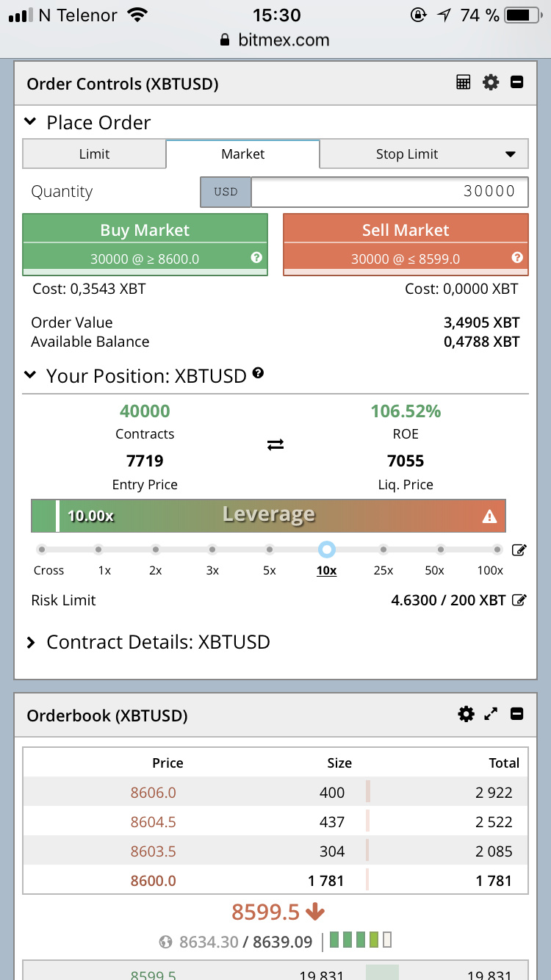Screen dimensions: 551x980
Task: Set leverage to 5x
Action: pos(270,550)
